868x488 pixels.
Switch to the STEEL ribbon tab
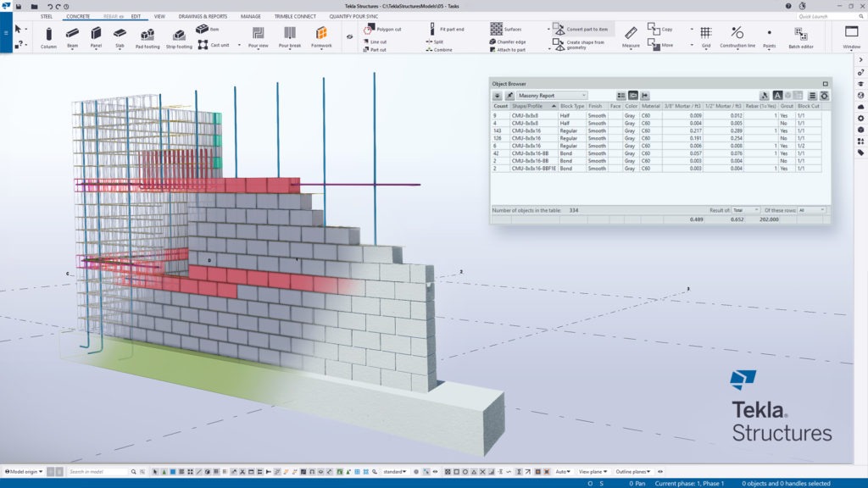(x=47, y=16)
